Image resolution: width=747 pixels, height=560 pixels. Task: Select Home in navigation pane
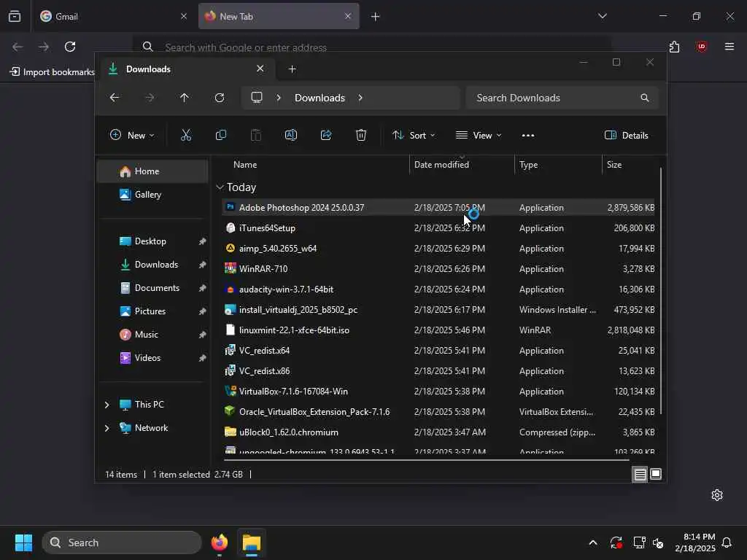click(152, 171)
